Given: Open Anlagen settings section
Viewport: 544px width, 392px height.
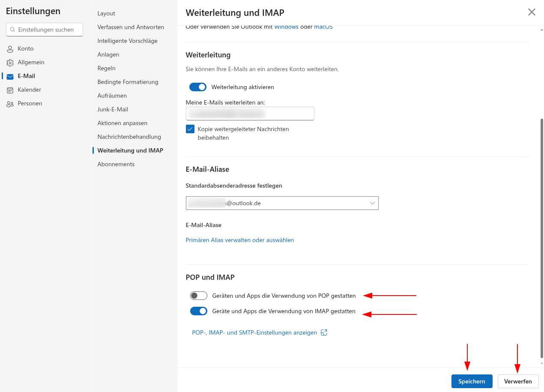Looking at the screenshot, I should (x=108, y=54).
